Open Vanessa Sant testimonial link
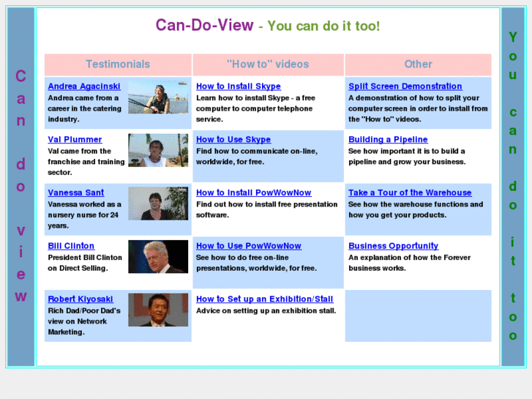The width and height of the screenshot is (532, 399). [76, 193]
